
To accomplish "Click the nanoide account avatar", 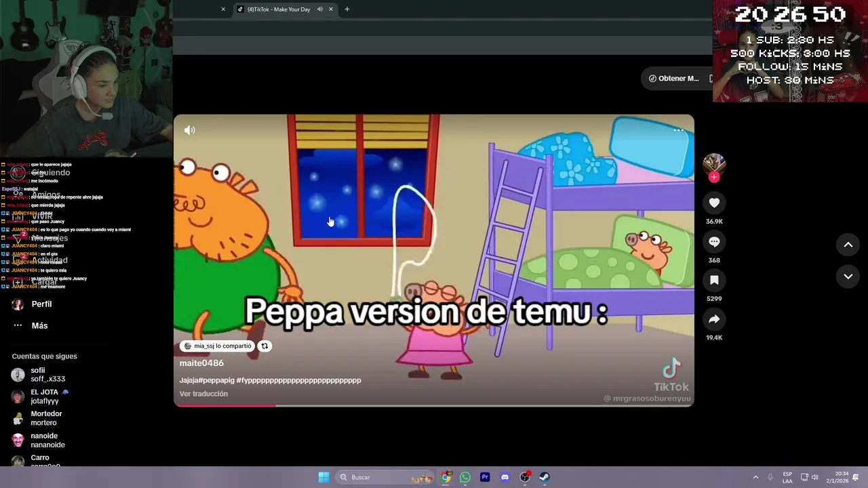I will pos(18,441).
